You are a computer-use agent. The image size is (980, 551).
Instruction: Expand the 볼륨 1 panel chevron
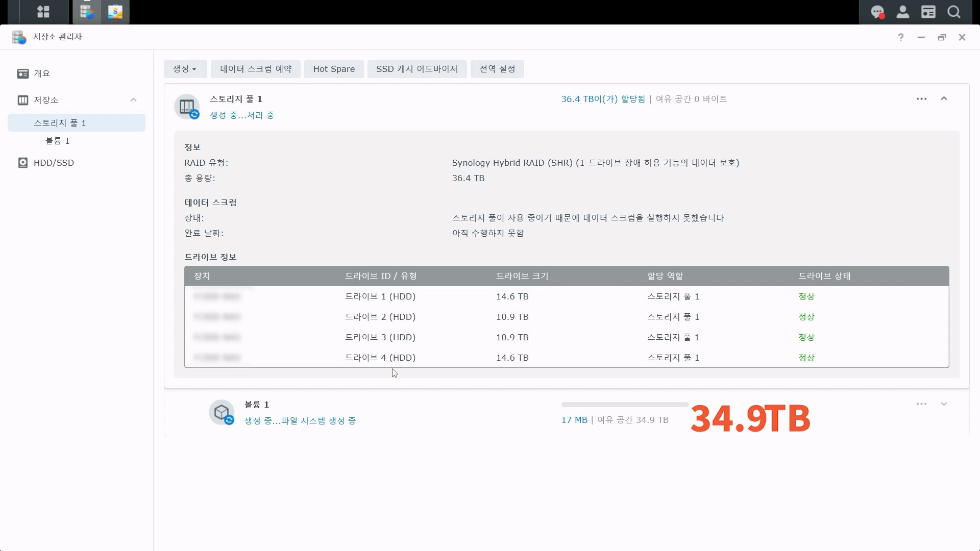944,404
